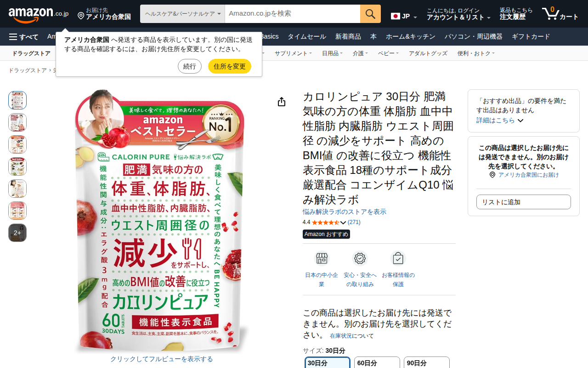Open the search category dropdown ヘルスケア&パーソナルケア
Image resolution: width=588 pixels, height=368 pixels.
coord(182,14)
